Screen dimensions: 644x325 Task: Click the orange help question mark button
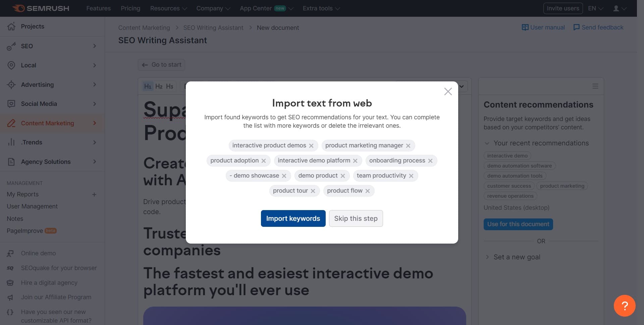coord(624,306)
